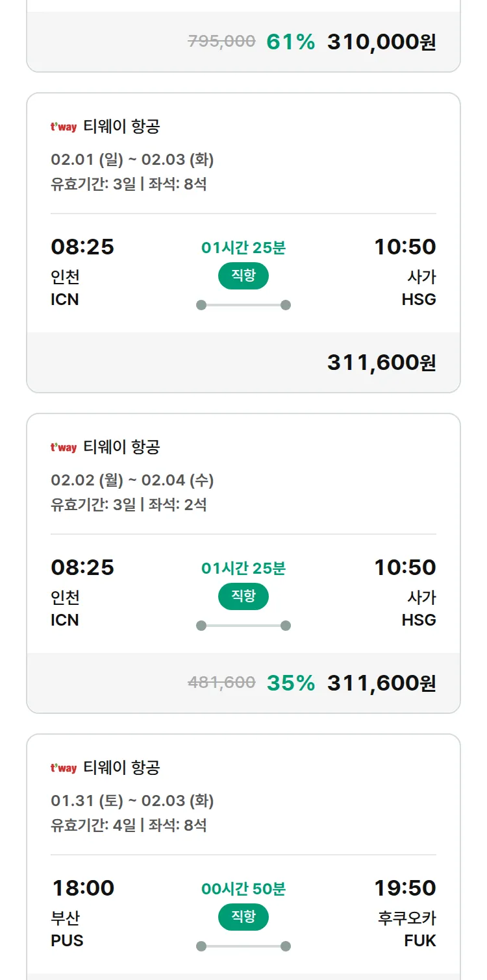This screenshot has height=980, width=487.
Task: Click t'way logo on the 02.01 flight card
Action: tap(64, 127)
